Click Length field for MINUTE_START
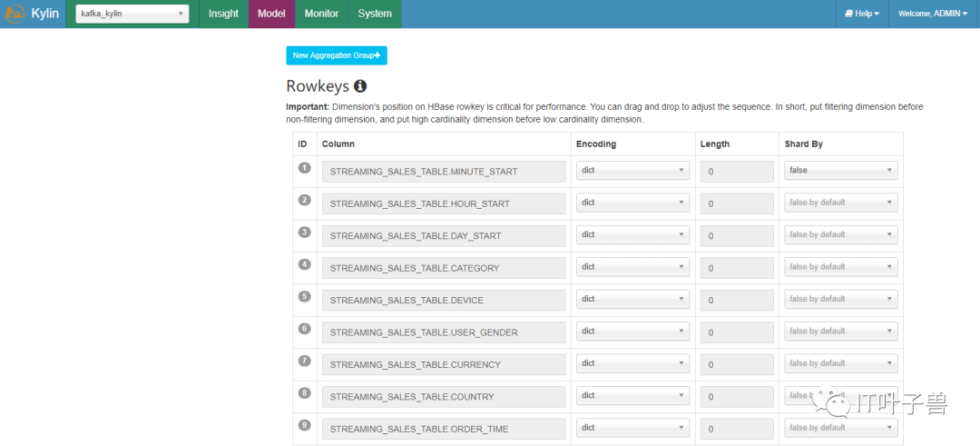This screenshot has width=980, height=446. (x=737, y=172)
